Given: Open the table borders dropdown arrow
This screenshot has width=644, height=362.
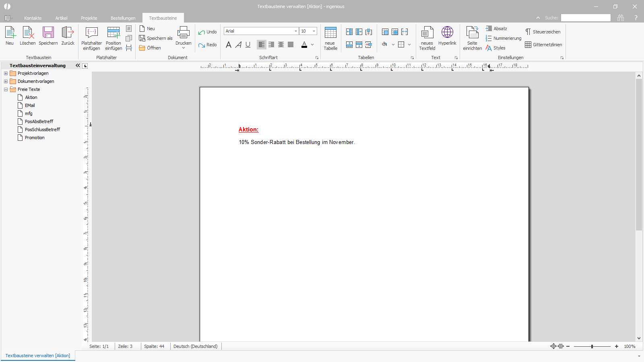Looking at the screenshot, I should 409,45.
